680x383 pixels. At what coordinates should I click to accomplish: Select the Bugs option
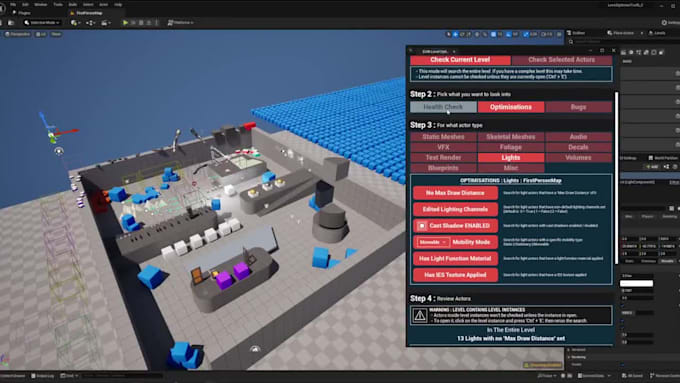(579, 107)
